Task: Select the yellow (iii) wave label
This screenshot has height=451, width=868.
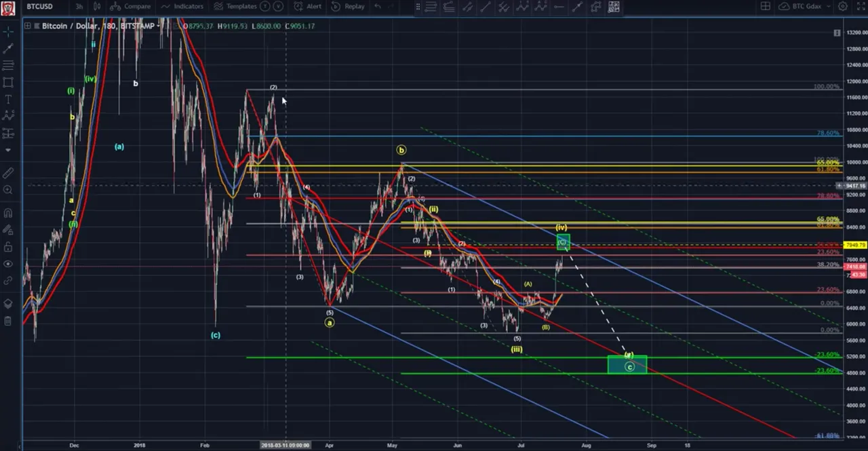Action: [x=517, y=349]
